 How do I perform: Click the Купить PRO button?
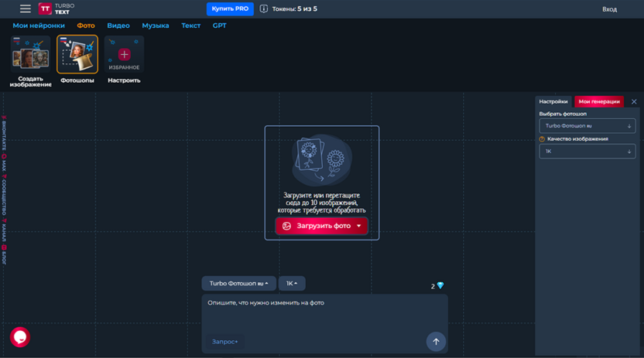click(230, 9)
